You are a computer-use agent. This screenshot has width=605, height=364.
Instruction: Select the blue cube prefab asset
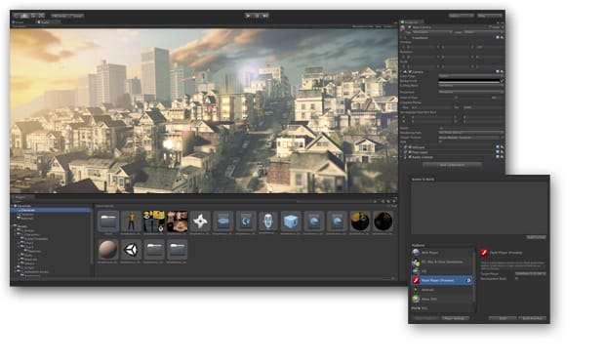(291, 222)
